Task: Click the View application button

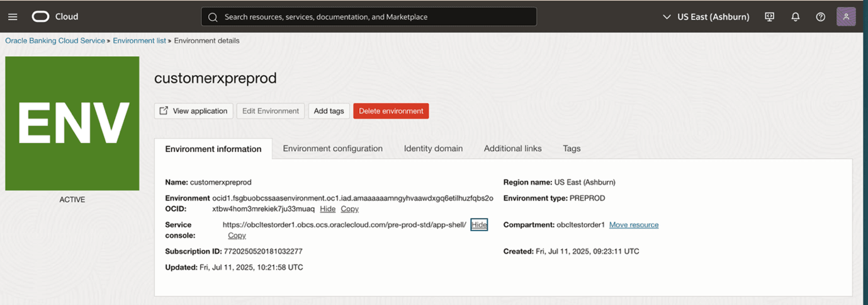Action: coord(194,111)
